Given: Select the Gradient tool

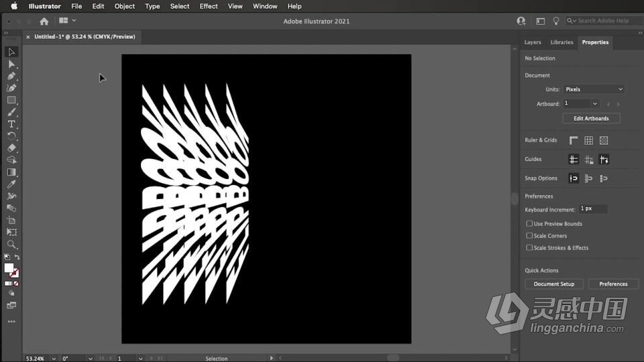Looking at the screenshot, I should pos(11,172).
